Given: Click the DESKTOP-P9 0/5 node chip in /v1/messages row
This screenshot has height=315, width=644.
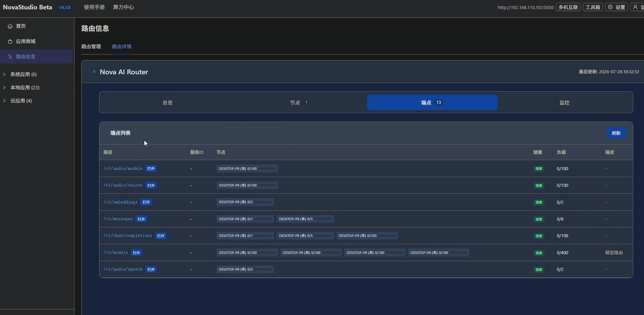Looking at the screenshot, I should [x=305, y=219].
